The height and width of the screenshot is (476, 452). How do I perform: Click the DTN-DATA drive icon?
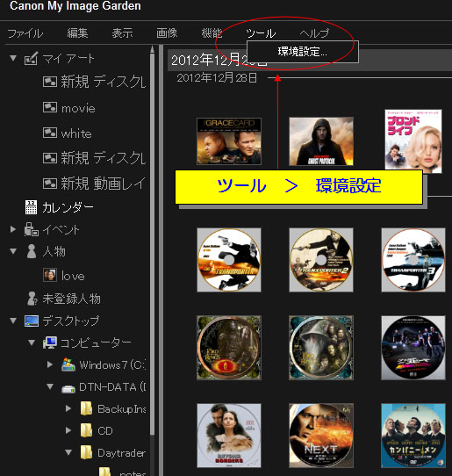[68, 388]
